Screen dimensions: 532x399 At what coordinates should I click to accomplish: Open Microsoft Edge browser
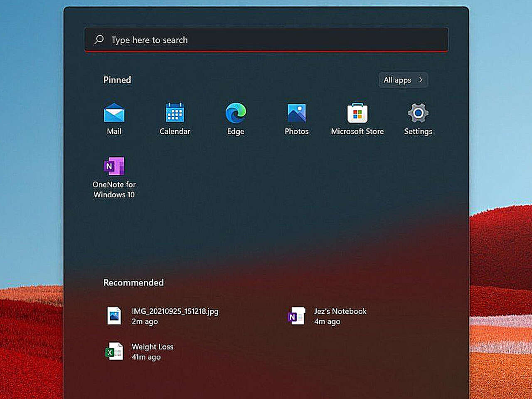tap(236, 113)
